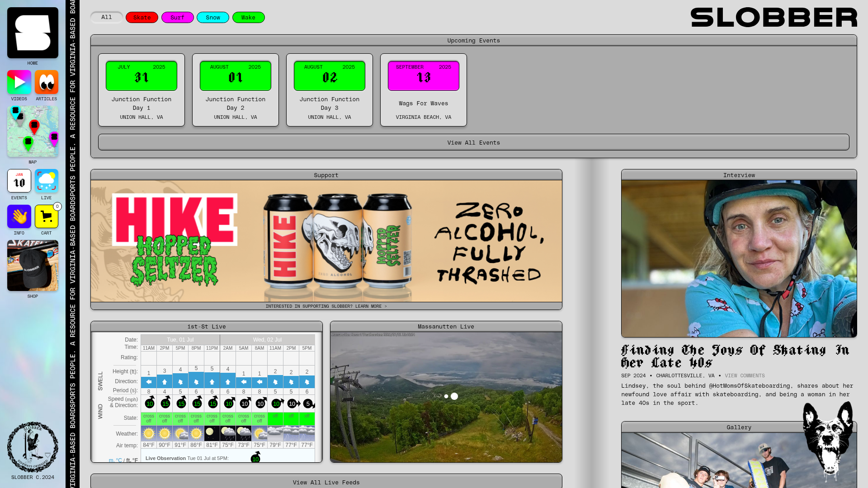Open the Events calendar icon

pos(19,181)
